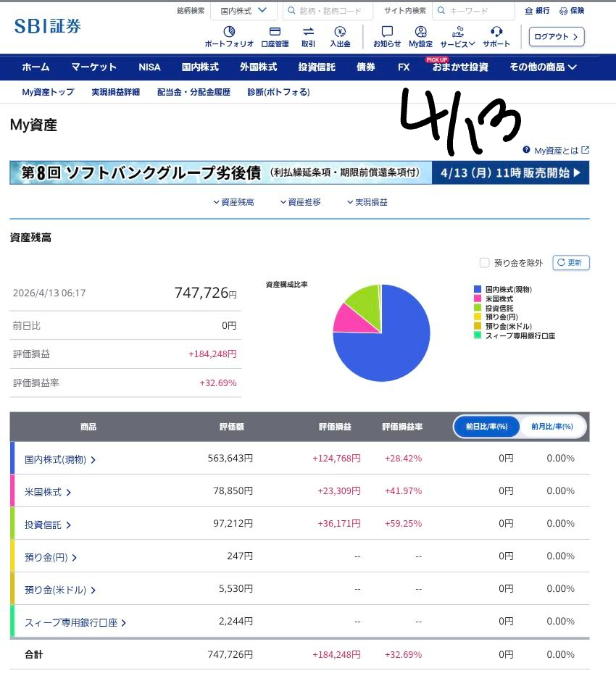Click the 更新 refresh button

click(x=570, y=263)
